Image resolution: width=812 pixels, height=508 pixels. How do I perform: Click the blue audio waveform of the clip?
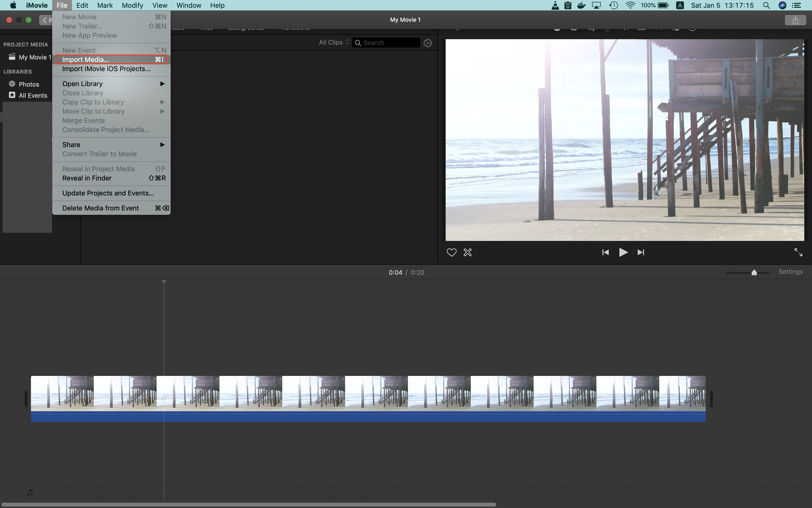coord(368,417)
